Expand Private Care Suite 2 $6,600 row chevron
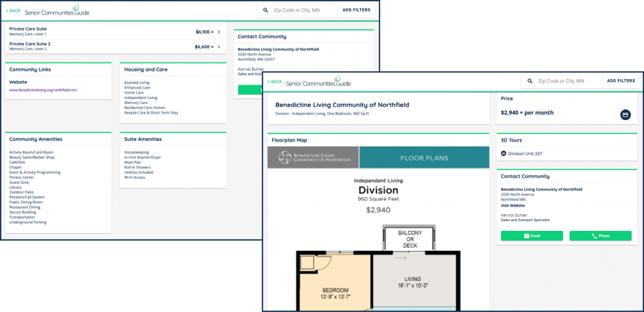The image size is (644, 312). (x=219, y=46)
